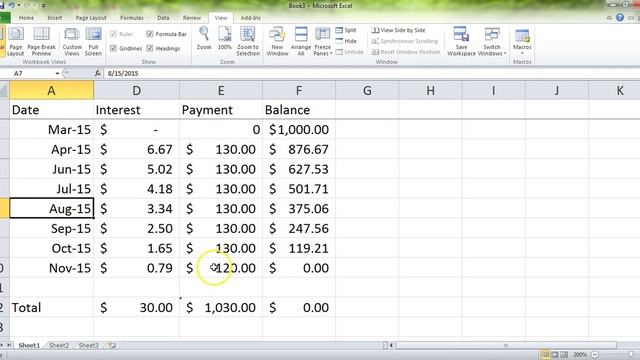Select column E header
Screen dimensions: 640x360
tap(221, 90)
